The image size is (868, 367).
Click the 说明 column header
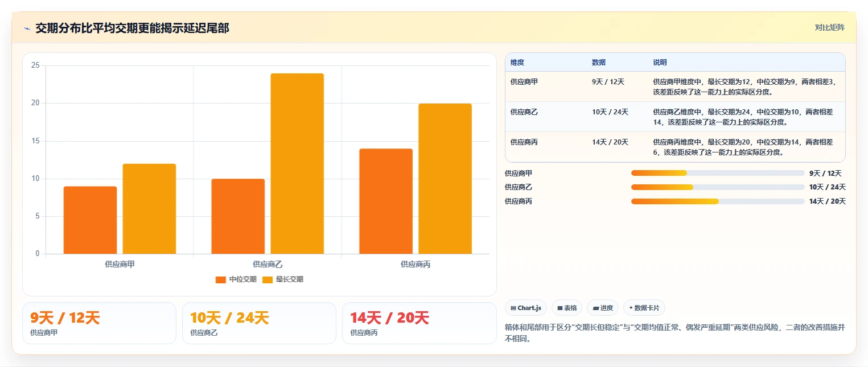(x=660, y=62)
